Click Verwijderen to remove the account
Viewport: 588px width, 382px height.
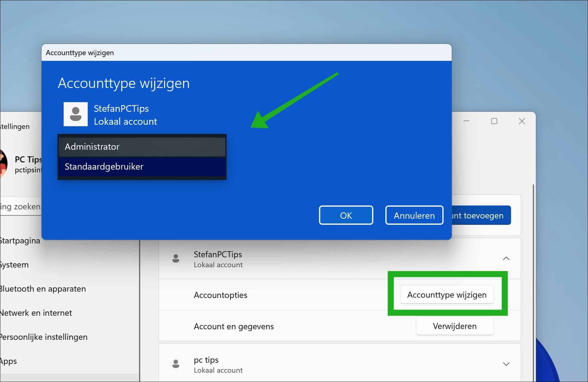pos(454,326)
